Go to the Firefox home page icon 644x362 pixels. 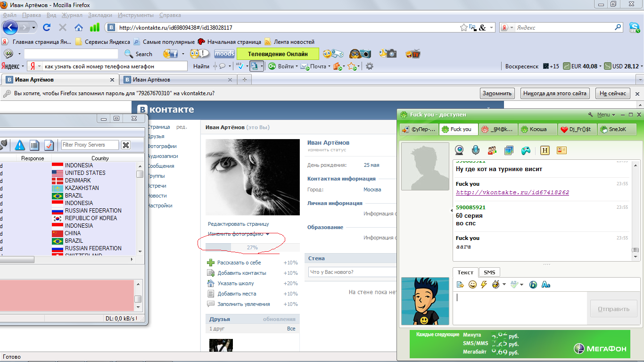tap(79, 27)
